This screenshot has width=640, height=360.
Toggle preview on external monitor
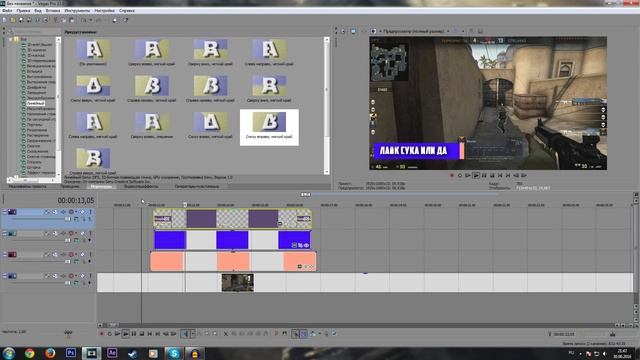tap(353, 31)
